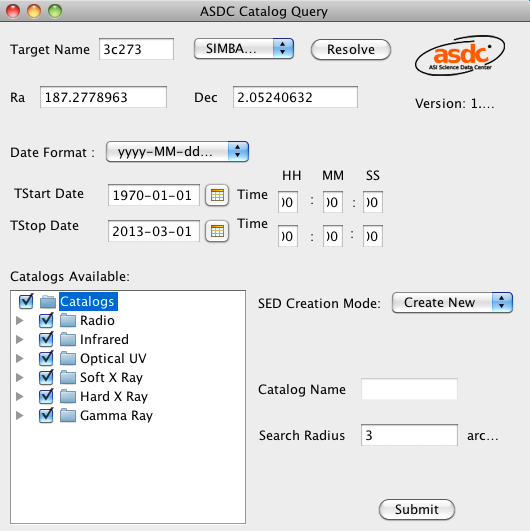Expand the Radio catalog tree node

tap(20, 320)
